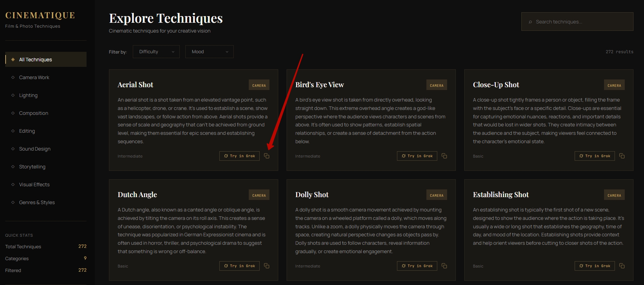The width and height of the screenshot is (644, 285).
Task: Click copy icon on Close-Up Shot card
Action: [622, 156]
